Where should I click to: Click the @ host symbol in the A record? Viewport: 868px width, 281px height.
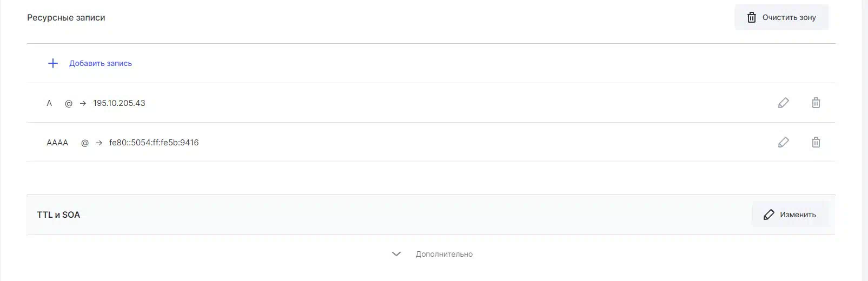69,103
